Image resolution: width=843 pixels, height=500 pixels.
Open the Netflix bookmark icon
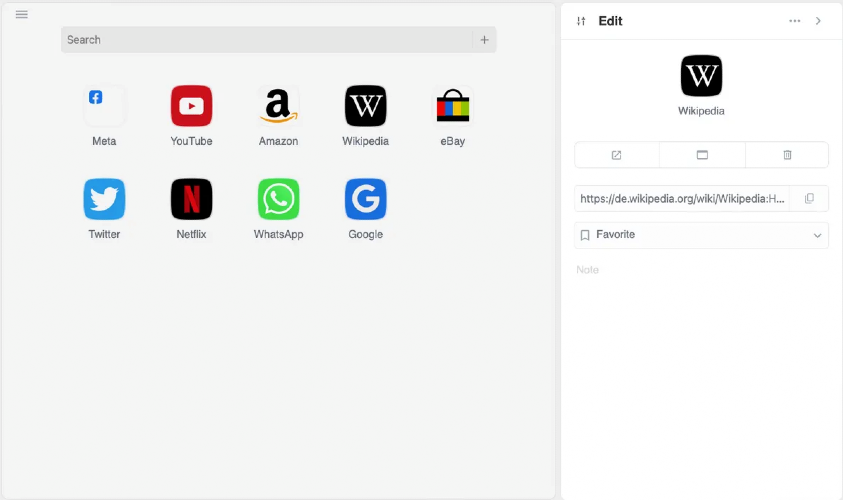(x=191, y=199)
